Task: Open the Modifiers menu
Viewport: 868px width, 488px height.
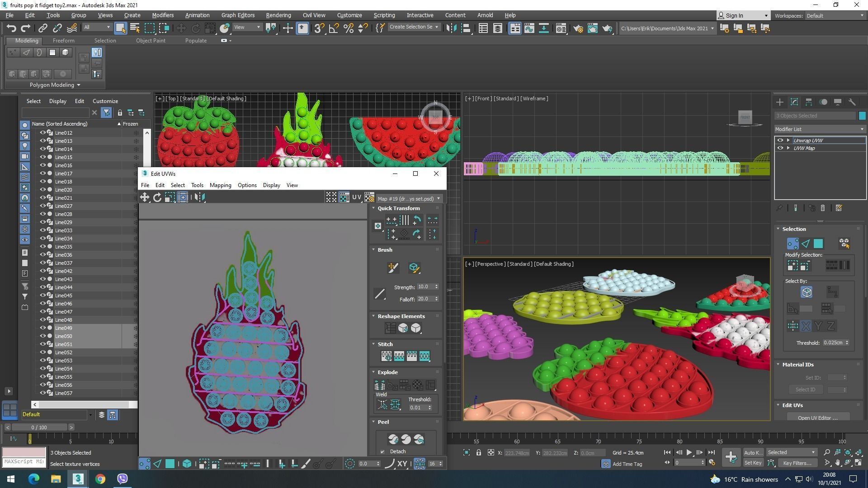Action: click(163, 15)
